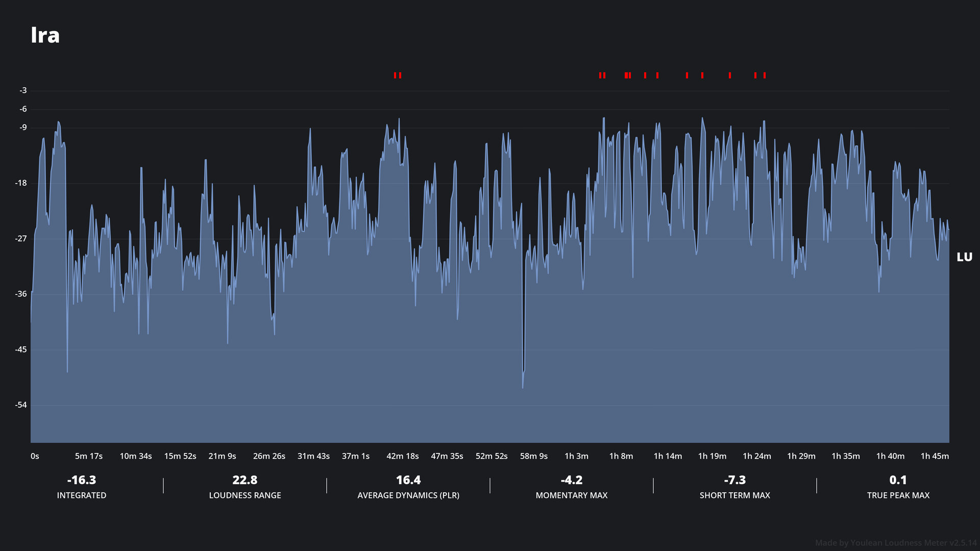The width and height of the screenshot is (980, 551).
Task: Click the "52m 52s" time label
Action: click(492, 456)
